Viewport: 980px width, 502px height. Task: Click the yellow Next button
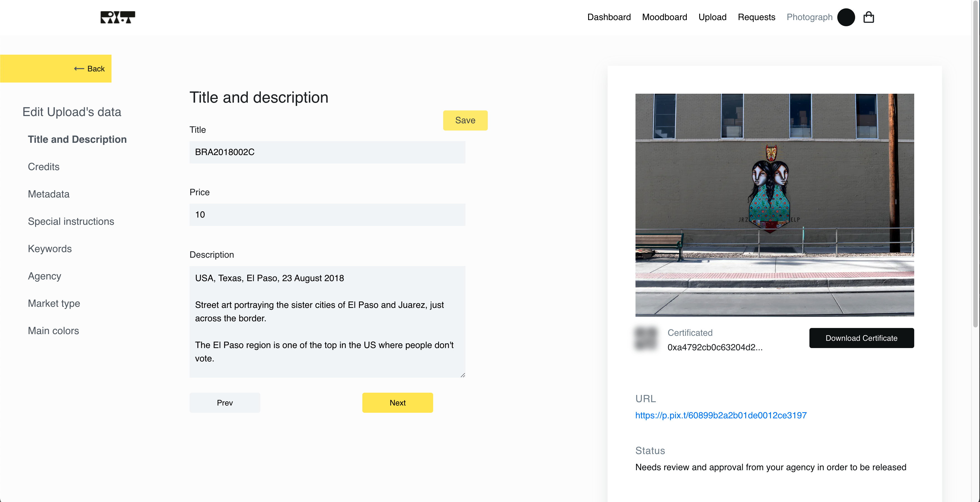pos(397,403)
